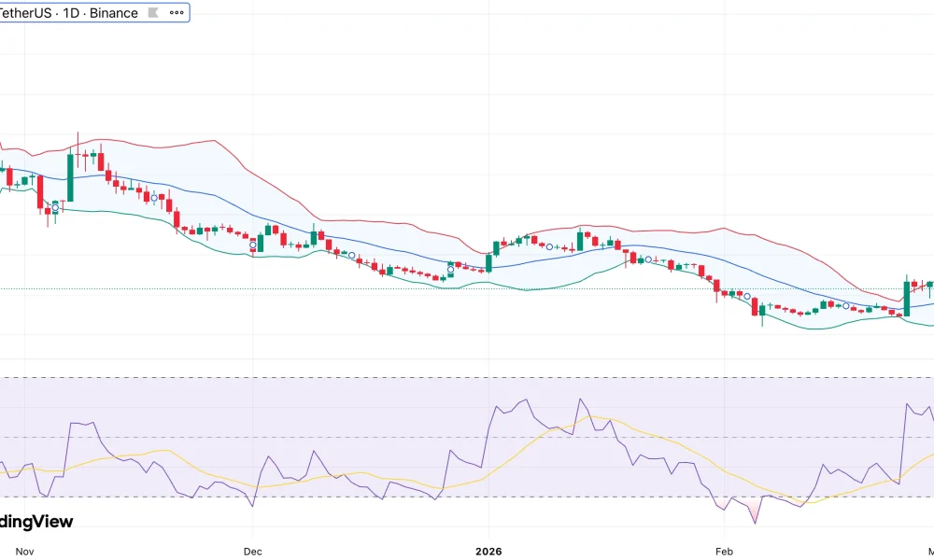Click the TradingView logo watermark
Viewport: 934px width, 560px height.
click(37, 522)
